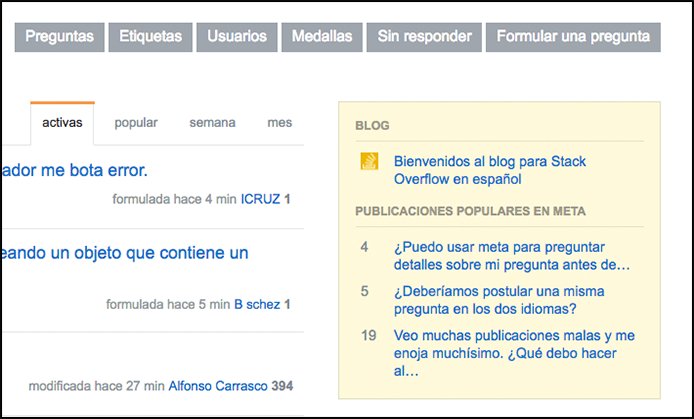Visit user B schez profile
The image size is (694, 419).
pyautogui.click(x=257, y=304)
